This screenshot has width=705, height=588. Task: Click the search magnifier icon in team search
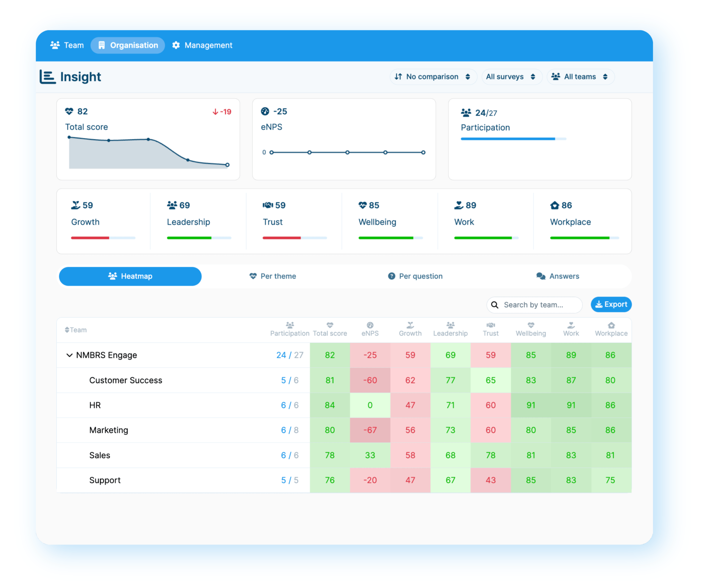click(495, 305)
